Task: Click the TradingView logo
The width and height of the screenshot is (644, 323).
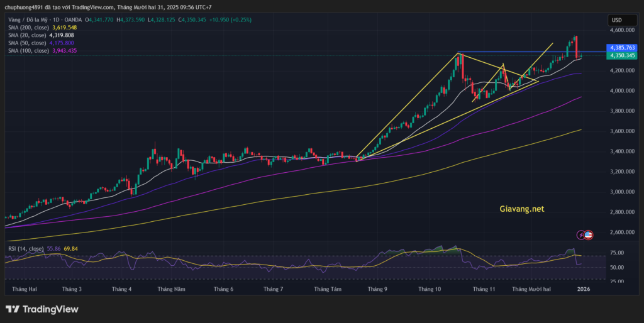Action: coord(42,309)
